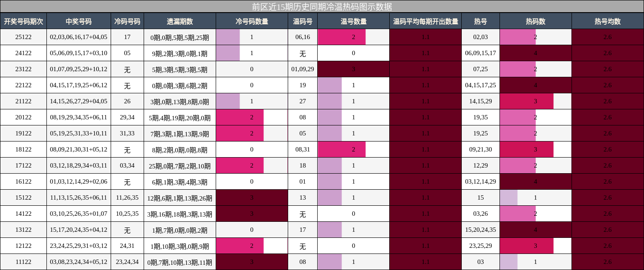Select period cell 12122
Viewport: 644px width, 270px height.
[23, 246]
